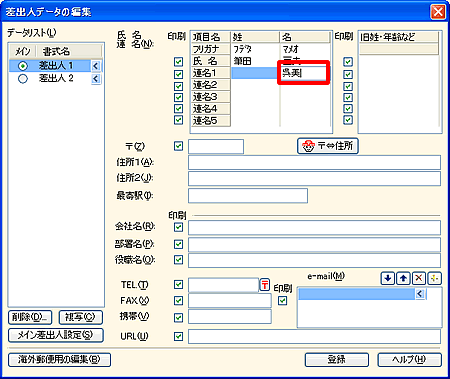Click the 複写(C) button
This screenshot has width=450, height=379.
(80, 317)
